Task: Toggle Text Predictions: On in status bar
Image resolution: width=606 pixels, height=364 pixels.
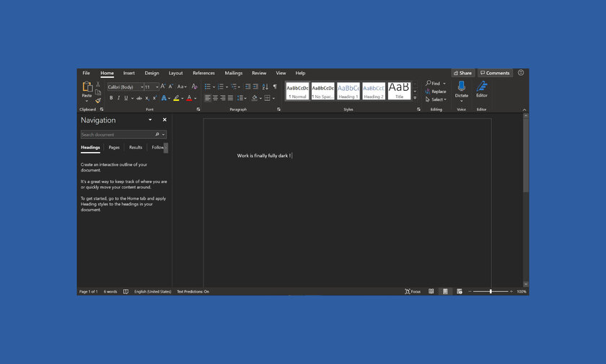Action: click(x=193, y=291)
